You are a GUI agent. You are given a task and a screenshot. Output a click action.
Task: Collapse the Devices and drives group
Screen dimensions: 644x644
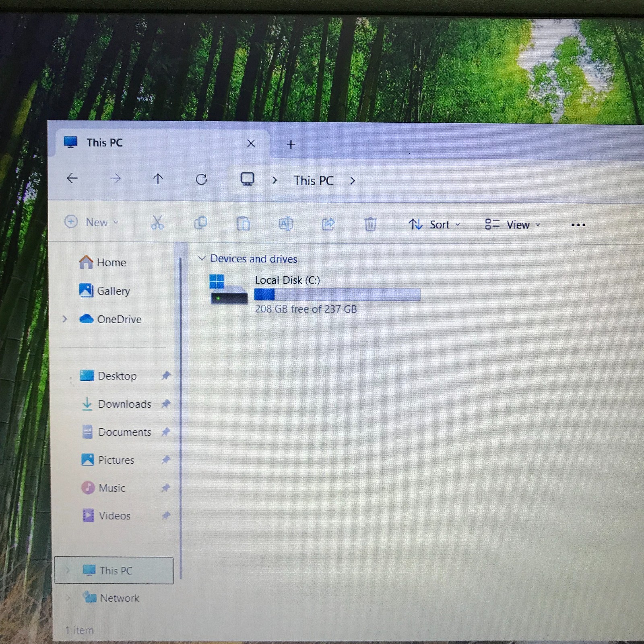[x=202, y=258]
